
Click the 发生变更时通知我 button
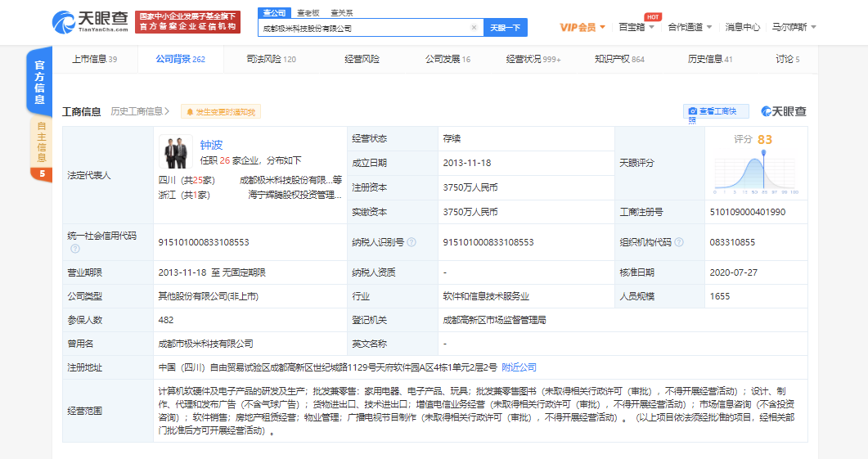tap(220, 112)
